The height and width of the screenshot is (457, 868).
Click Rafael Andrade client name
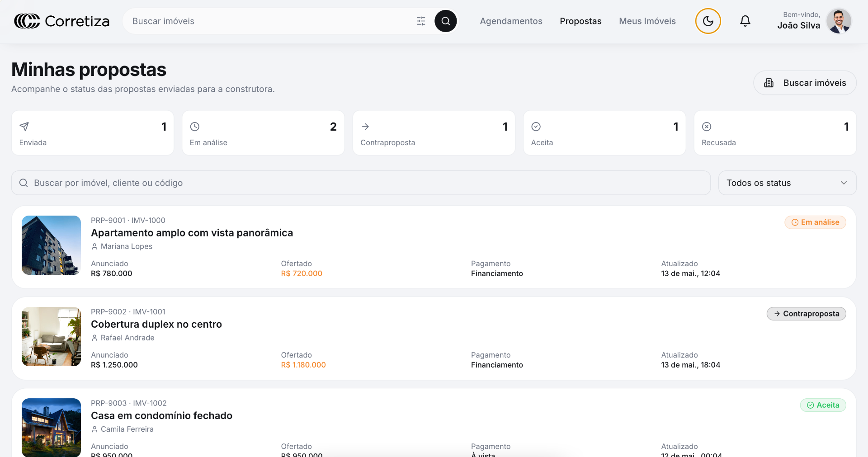click(127, 338)
